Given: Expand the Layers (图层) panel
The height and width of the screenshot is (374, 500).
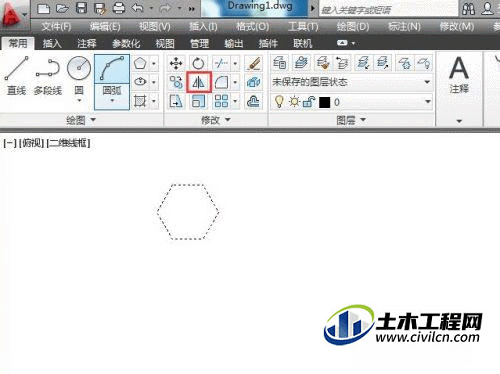Looking at the screenshot, I should (351, 120).
